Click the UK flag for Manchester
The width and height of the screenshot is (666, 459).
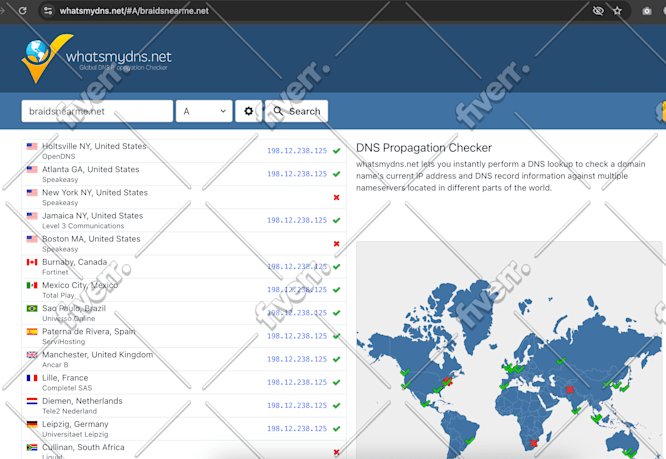click(32, 355)
